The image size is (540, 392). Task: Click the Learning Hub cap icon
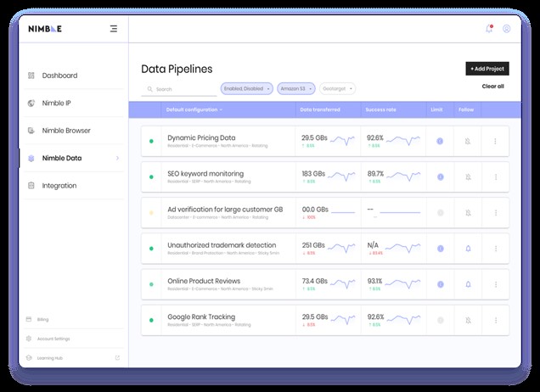point(29,358)
